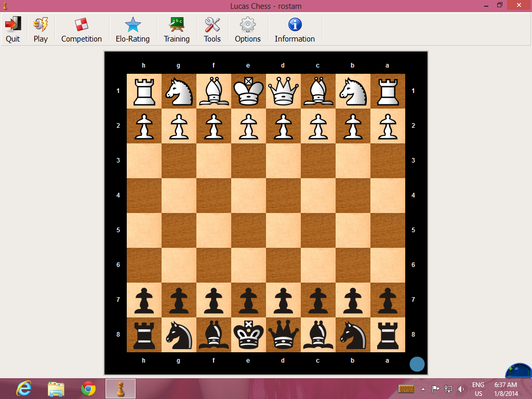This screenshot has width=532, height=399.
Task: Open the ENG US language selector
Action: click(478, 389)
